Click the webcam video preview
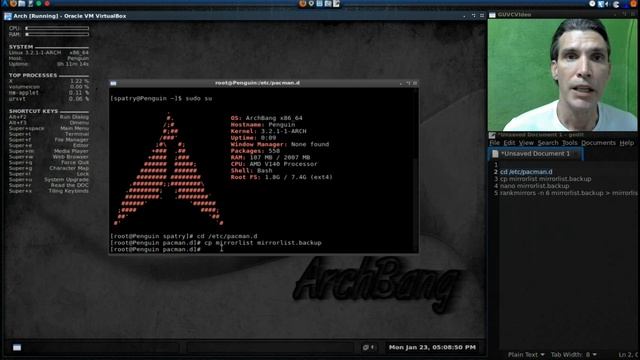640x360 pixels. pos(562,75)
